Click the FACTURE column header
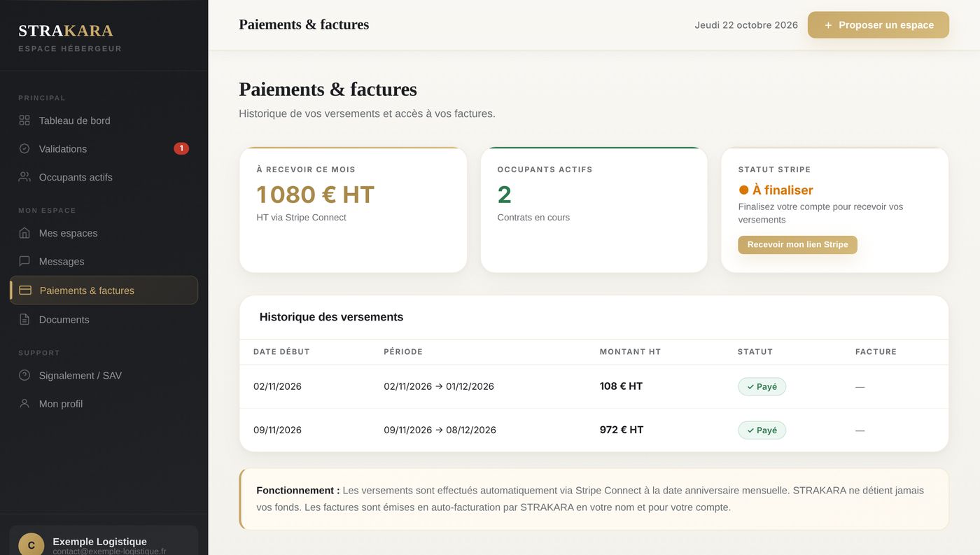The width and height of the screenshot is (980, 555). pos(876,352)
